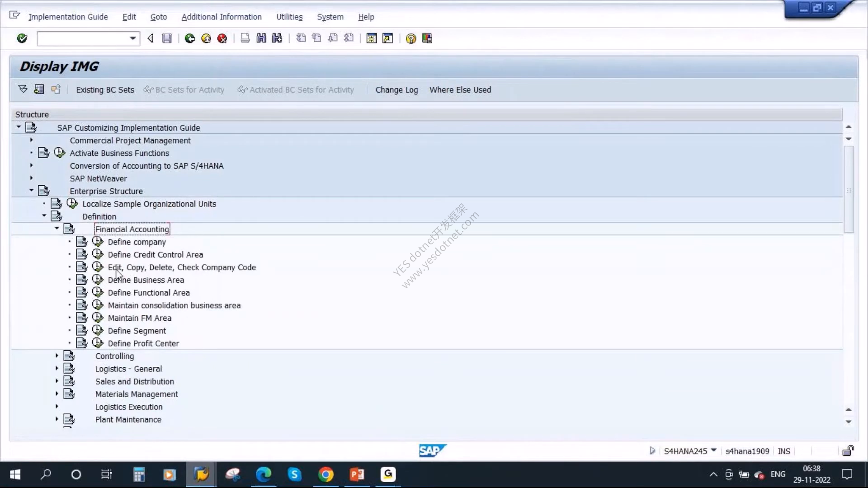Viewport: 868px width, 488px height.
Task: Select the Logistics - General row
Action: pyautogui.click(x=128, y=369)
